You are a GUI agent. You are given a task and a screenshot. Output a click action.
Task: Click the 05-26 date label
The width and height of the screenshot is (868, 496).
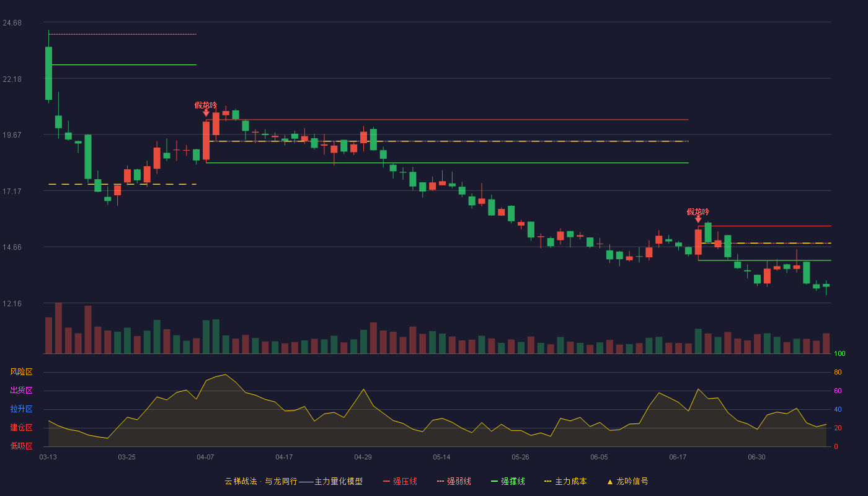click(520, 457)
